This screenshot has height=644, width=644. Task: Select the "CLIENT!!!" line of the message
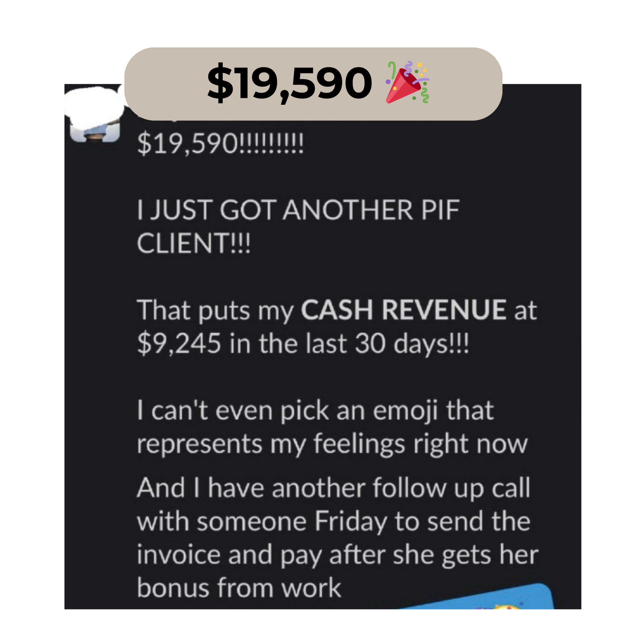(194, 243)
